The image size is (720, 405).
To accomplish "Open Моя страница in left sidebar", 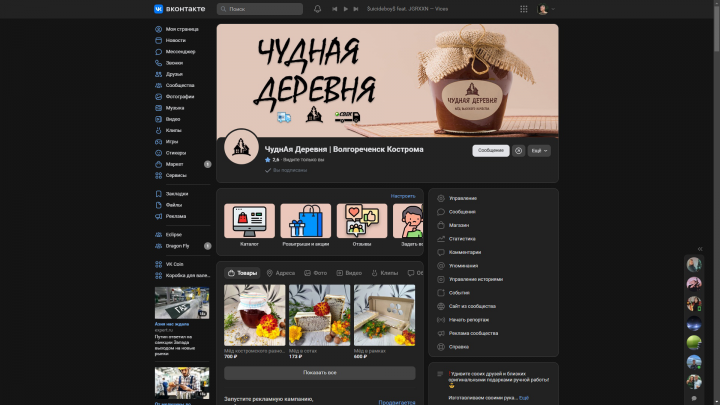I will 182,29.
